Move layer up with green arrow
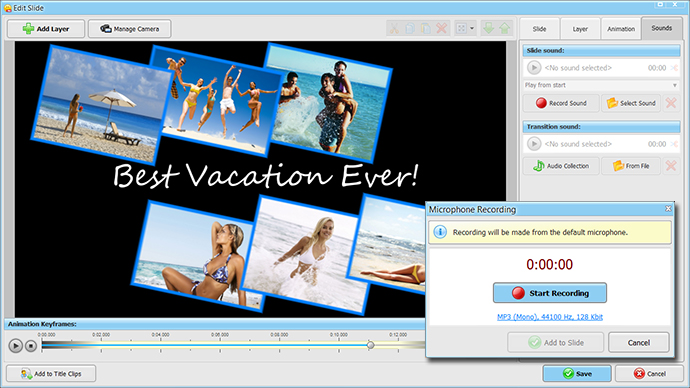The height and width of the screenshot is (388, 690). click(505, 29)
